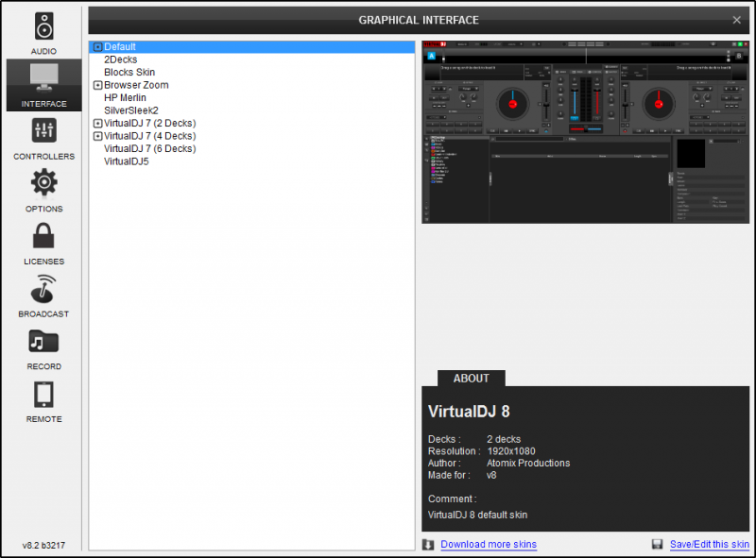Screen dimensions: 756x558
Task: Click the REMOTE label in sidebar
Action: (x=43, y=419)
